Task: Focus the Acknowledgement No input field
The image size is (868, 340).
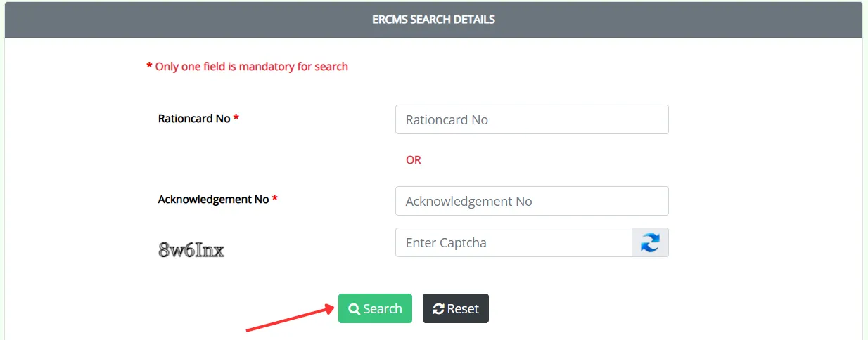Action: 531,201
